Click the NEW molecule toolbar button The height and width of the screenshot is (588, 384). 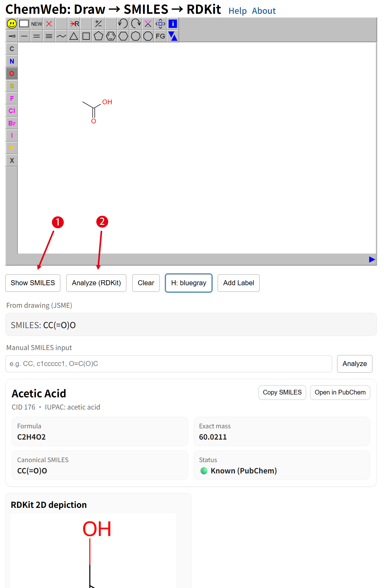pyautogui.click(x=37, y=24)
